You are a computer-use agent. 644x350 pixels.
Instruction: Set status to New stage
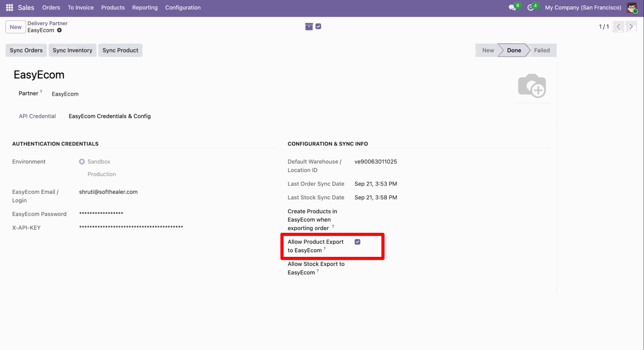488,50
